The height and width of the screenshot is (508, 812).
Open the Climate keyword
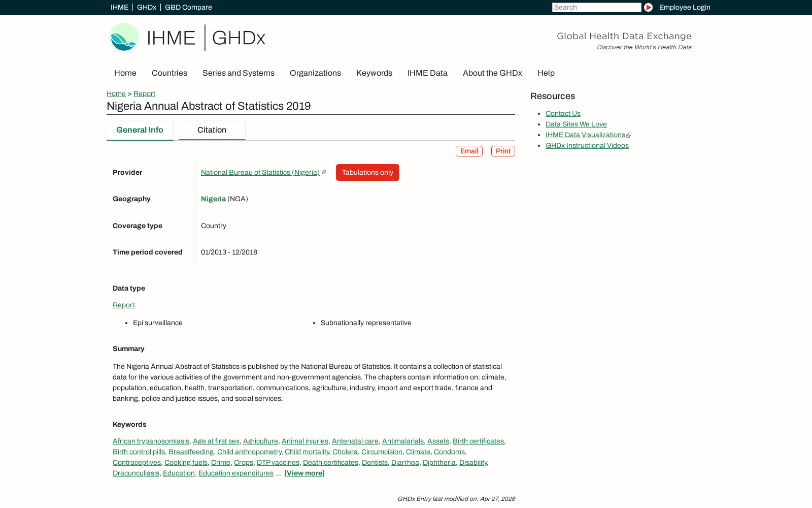click(x=418, y=452)
